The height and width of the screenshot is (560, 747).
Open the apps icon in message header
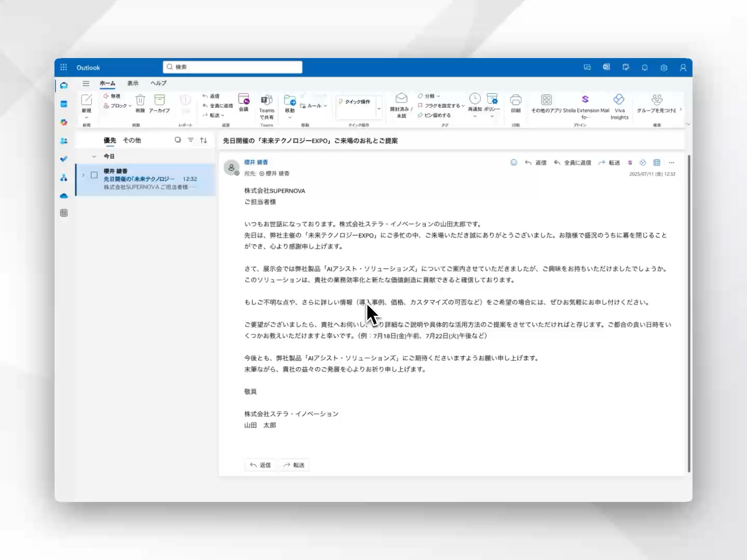coord(657,162)
